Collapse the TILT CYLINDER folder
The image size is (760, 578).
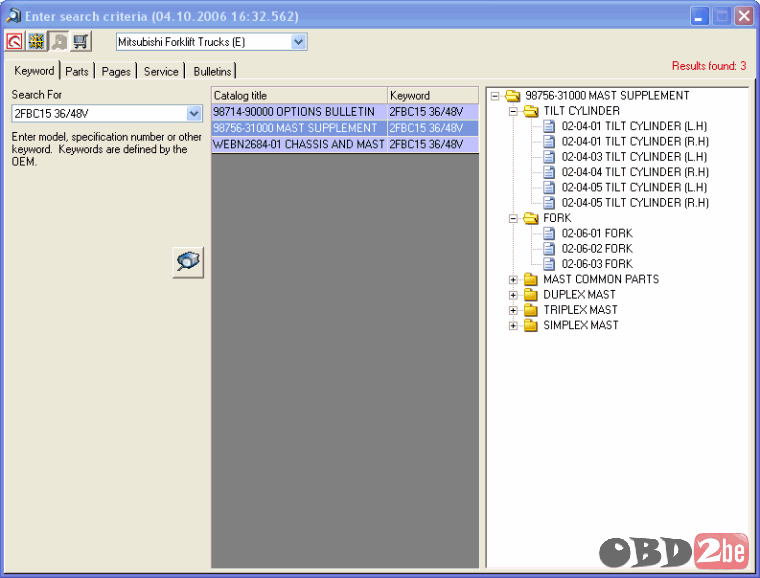(513, 111)
